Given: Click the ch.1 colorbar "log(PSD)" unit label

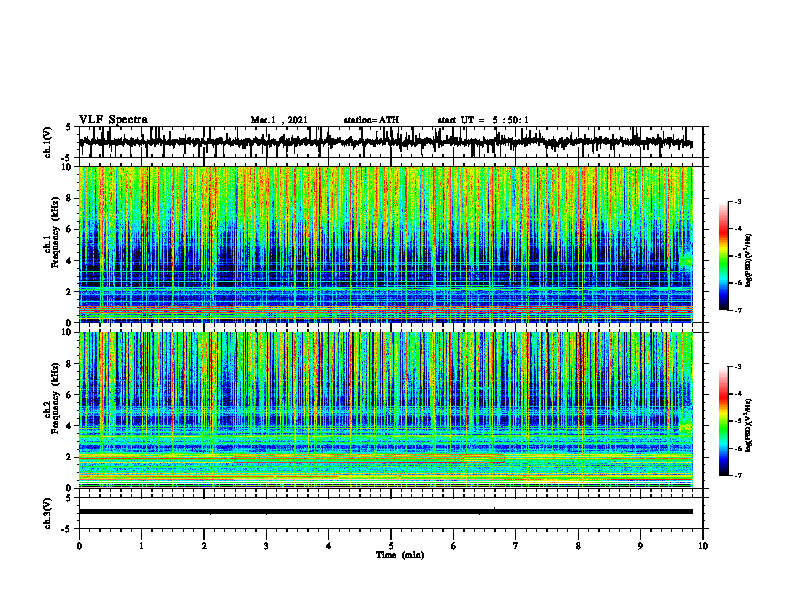Looking at the screenshot, I should pos(749,260).
